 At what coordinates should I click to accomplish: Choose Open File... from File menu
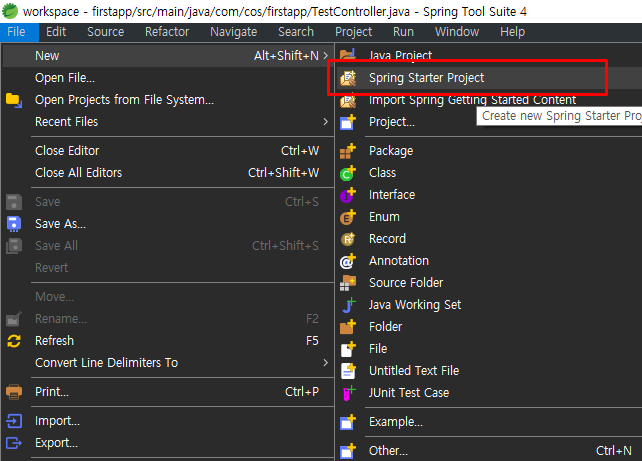click(168, 78)
